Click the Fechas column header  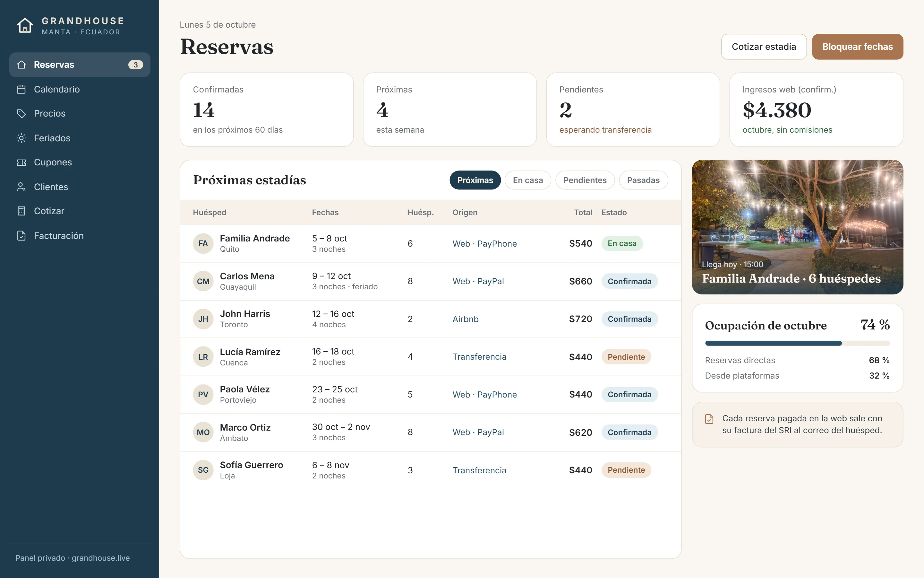(325, 213)
